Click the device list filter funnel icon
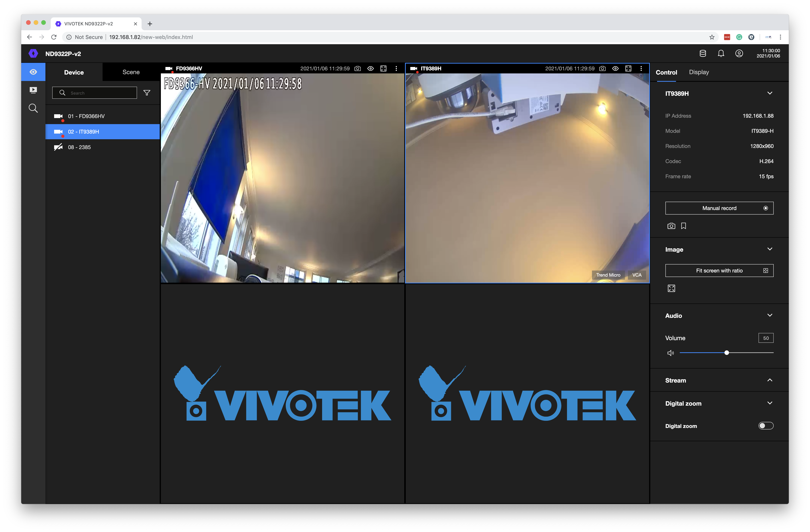The width and height of the screenshot is (810, 532). tap(147, 93)
